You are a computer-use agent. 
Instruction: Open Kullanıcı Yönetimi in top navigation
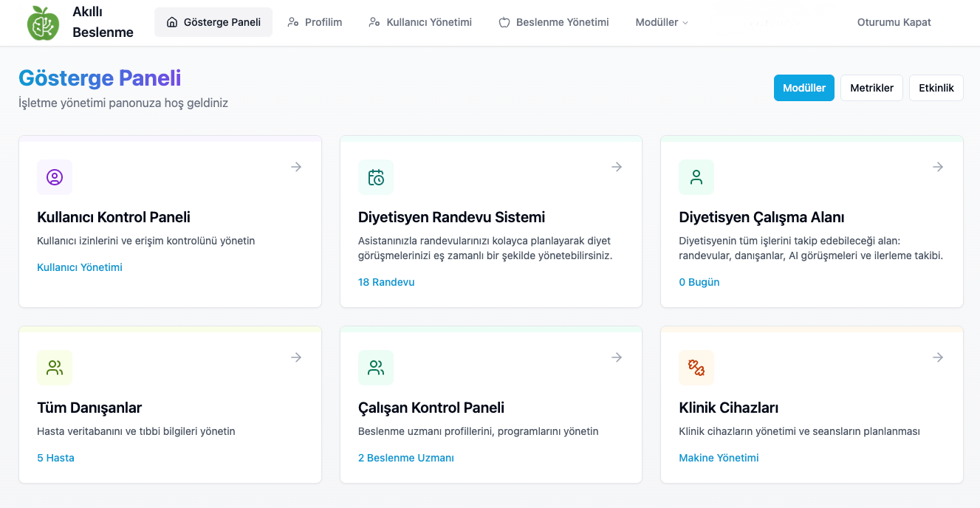click(420, 22)
